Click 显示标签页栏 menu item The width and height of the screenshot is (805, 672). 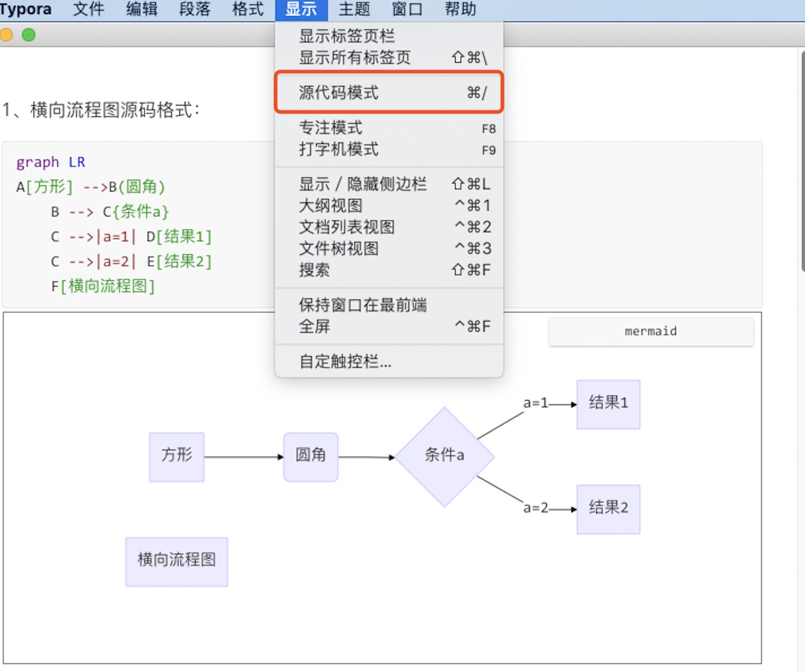point(389,36)
